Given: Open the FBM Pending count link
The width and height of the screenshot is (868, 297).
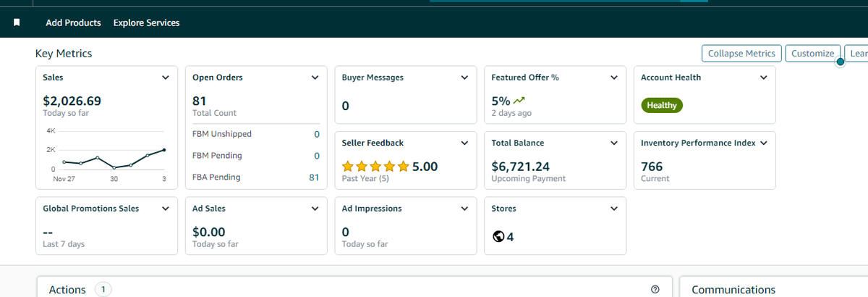Looking at the screenshot, I should coord(317,156).
